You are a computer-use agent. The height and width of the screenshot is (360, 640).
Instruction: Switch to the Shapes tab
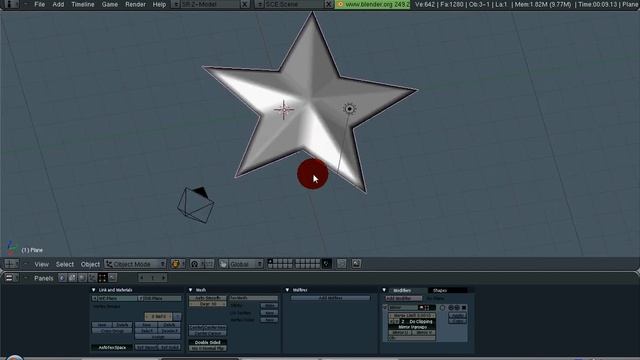(440, 290)
